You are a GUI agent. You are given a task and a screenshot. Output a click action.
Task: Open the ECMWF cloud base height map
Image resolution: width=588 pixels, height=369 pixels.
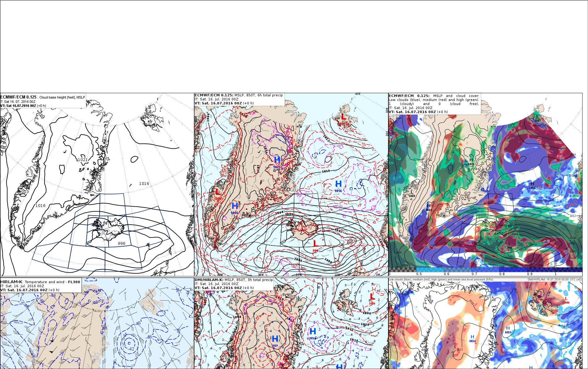coord(97,185)
